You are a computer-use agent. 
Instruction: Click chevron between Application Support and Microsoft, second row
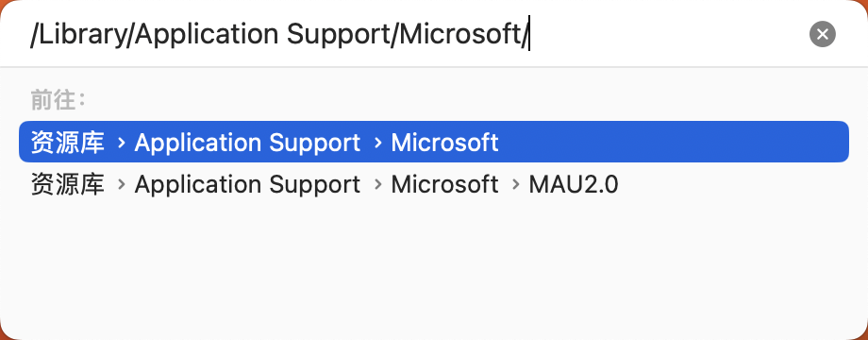378,185
